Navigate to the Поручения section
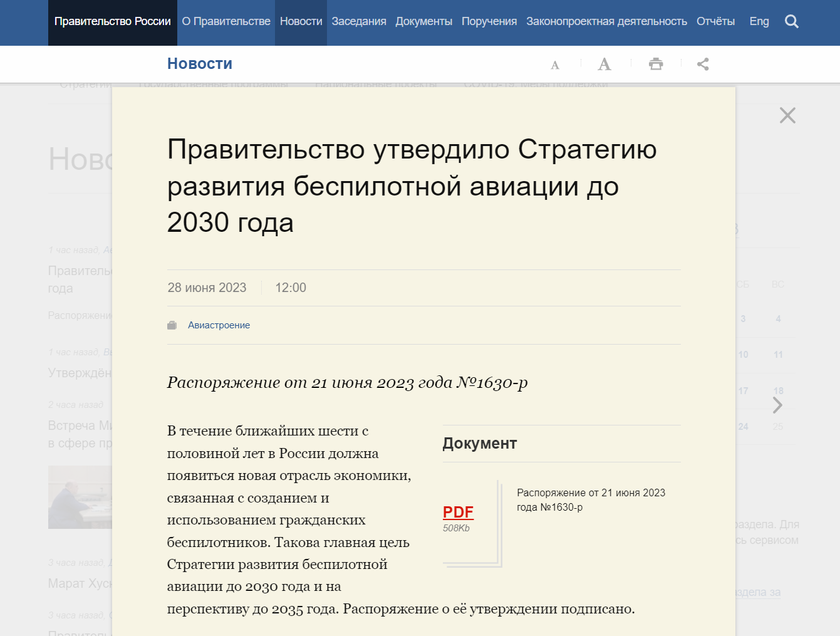The height and width of the screenshot is (636, 840). point(489,22)
